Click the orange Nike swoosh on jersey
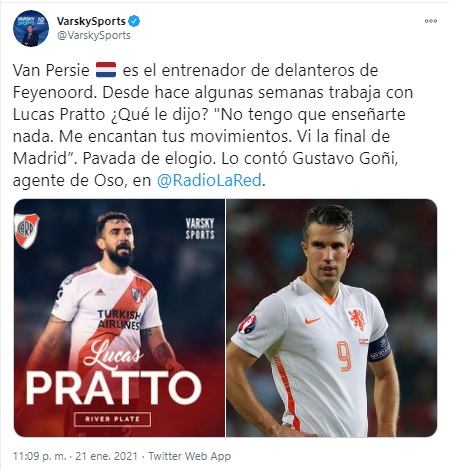Viewport: 454px width, 470px height. coord(312,321)
